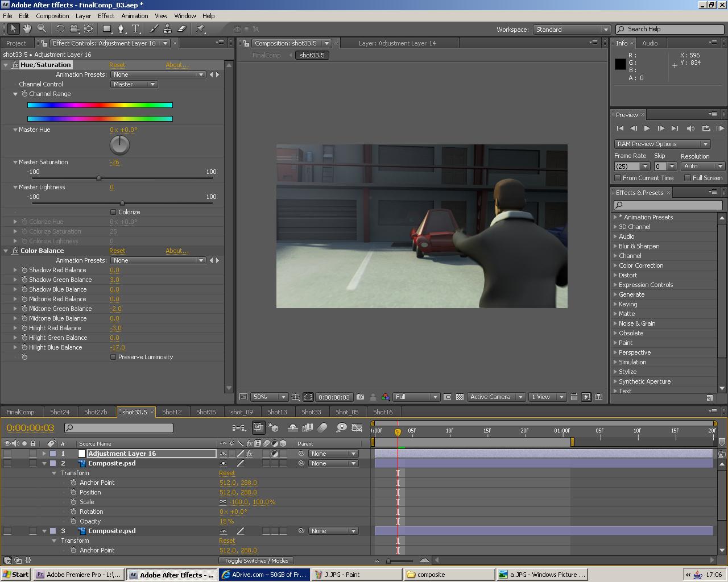Click the Master Hue angle dial
728x582 pixels.
tap(119, 145)
